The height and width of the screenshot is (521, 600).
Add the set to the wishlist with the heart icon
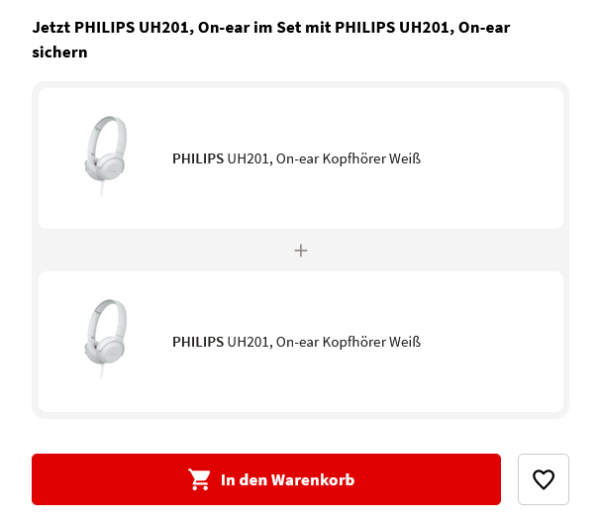[x=543, y=479]
